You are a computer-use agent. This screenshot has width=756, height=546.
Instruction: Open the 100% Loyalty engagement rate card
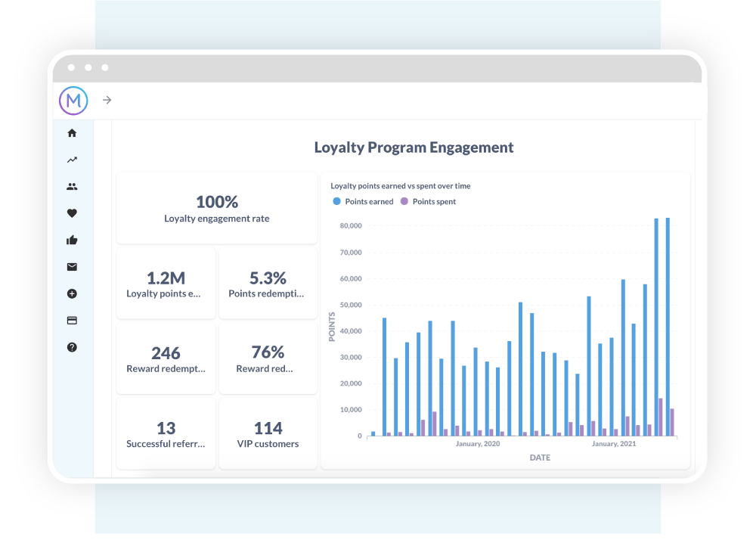[217, 209]
